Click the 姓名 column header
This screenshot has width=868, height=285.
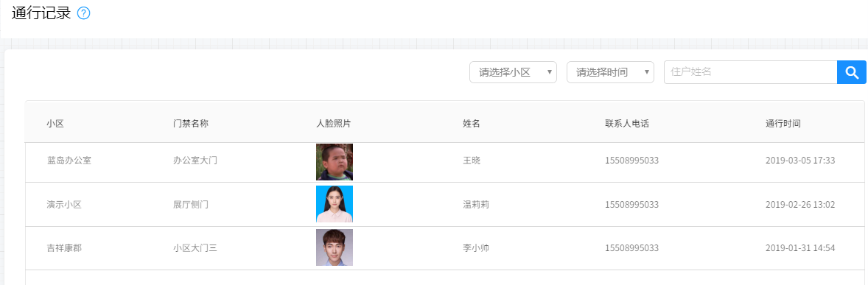click(x=472, y=124)
